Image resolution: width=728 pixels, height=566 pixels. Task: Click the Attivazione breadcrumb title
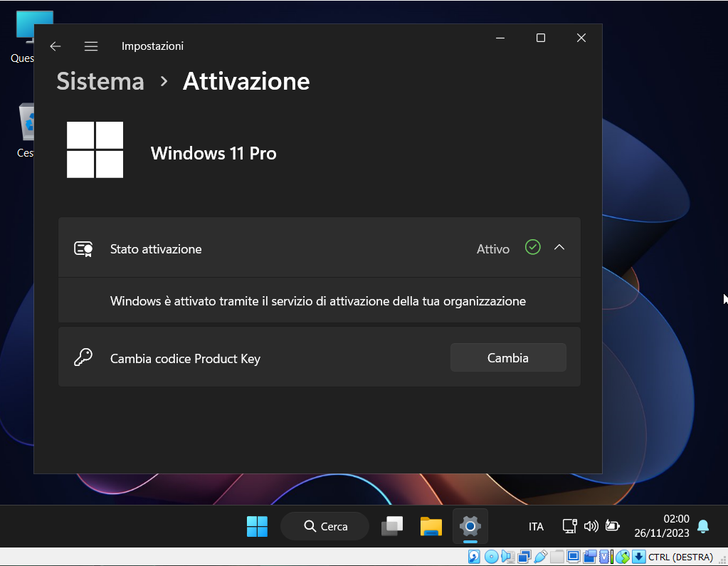[246, 81]
